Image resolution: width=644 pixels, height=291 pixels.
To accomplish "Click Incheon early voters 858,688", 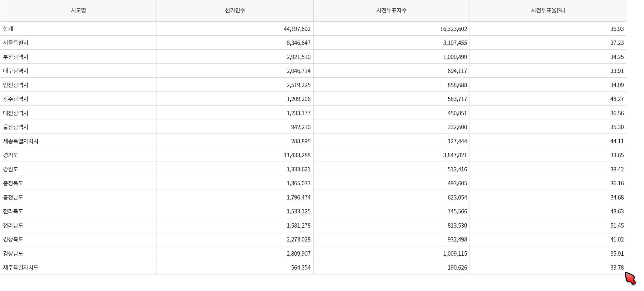I will [457, 85].
